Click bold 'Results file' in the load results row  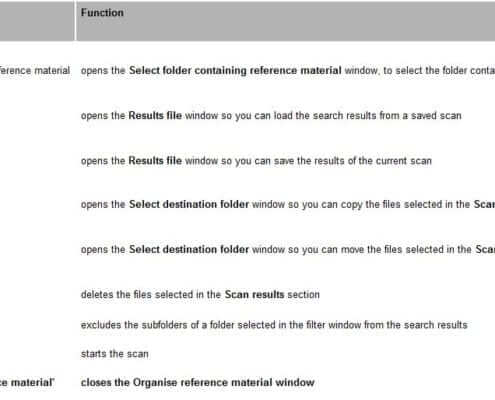[155, 116]
